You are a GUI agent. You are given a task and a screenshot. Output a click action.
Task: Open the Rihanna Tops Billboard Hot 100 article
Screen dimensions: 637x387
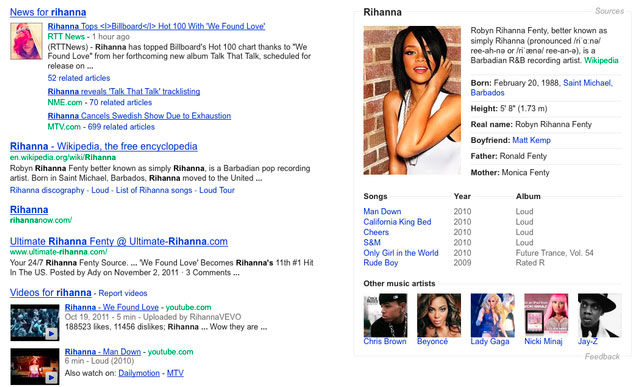point(156,26)
